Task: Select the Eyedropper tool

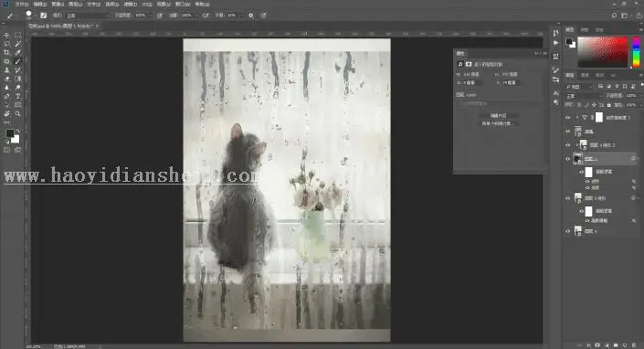Action: pyautogui.click(x=18, y=53)
